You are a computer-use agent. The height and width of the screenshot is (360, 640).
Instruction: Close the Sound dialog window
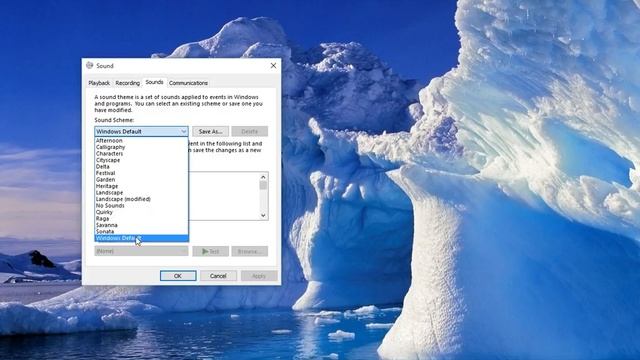[273, 65]
